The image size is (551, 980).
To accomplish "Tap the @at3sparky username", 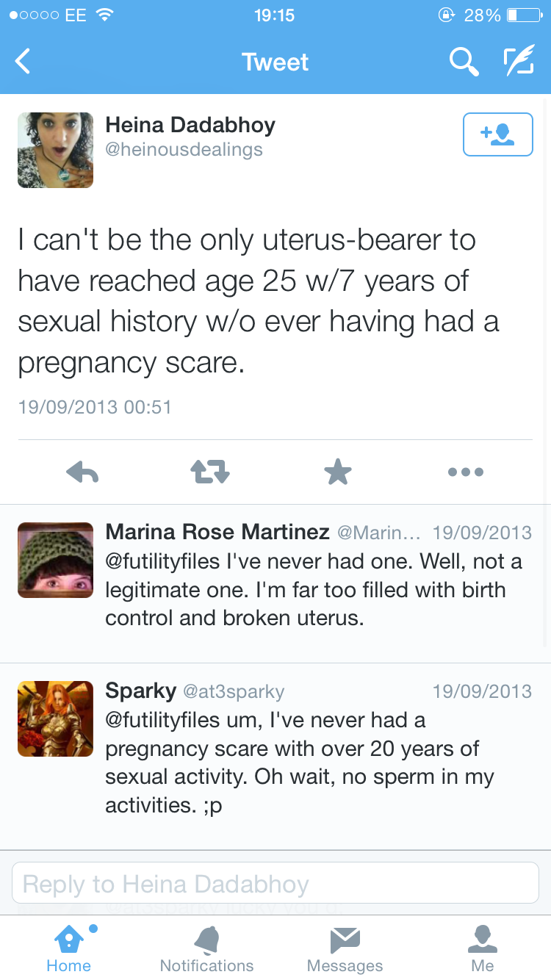I will [233, 692].
